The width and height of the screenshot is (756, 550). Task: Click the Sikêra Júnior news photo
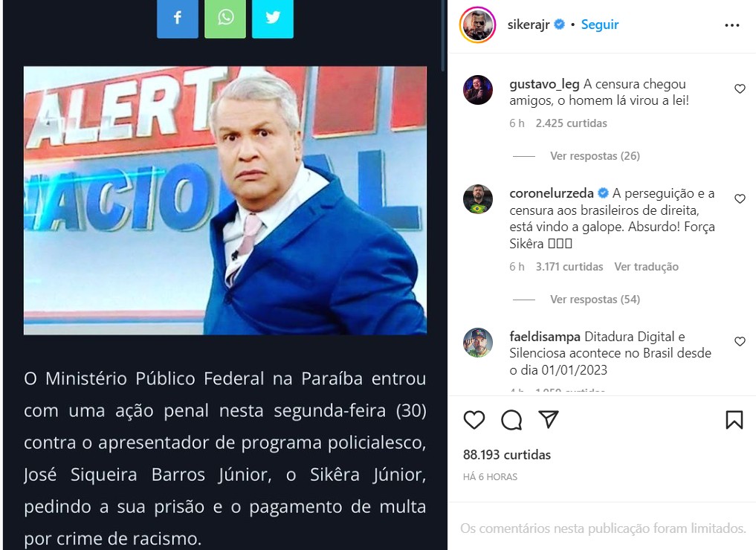click(225, 201)
